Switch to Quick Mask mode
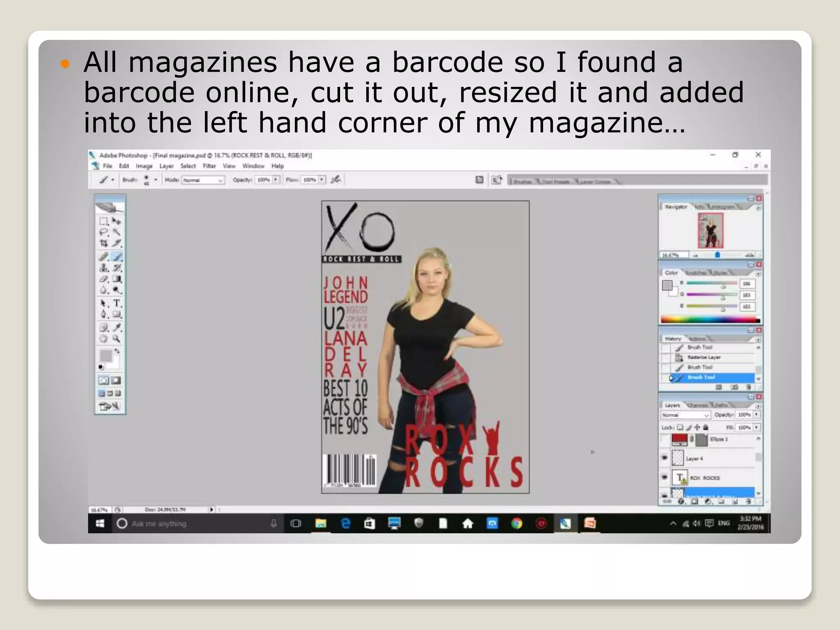The height and width of the screenshot is (630, 840). click(x=116, y=380)
